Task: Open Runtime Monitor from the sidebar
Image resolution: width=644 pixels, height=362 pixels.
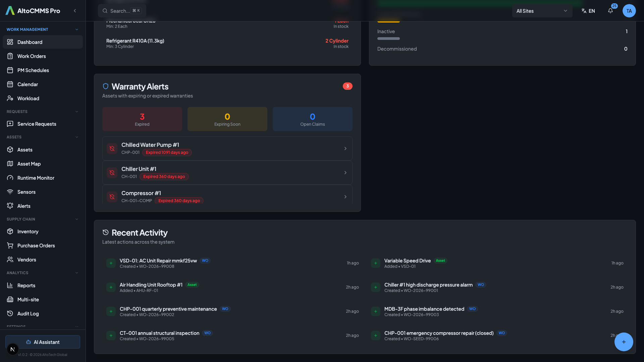Action: [x=36, y=178]
